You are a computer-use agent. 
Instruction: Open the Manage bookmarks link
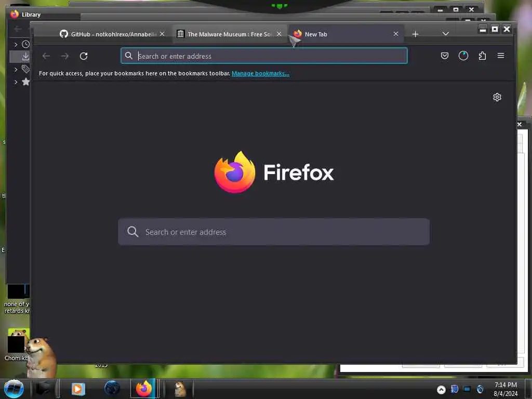point(260,73)
